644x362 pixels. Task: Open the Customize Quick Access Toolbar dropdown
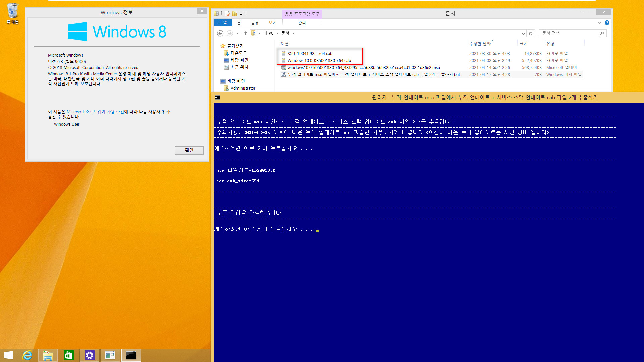[x=241, y=14]
